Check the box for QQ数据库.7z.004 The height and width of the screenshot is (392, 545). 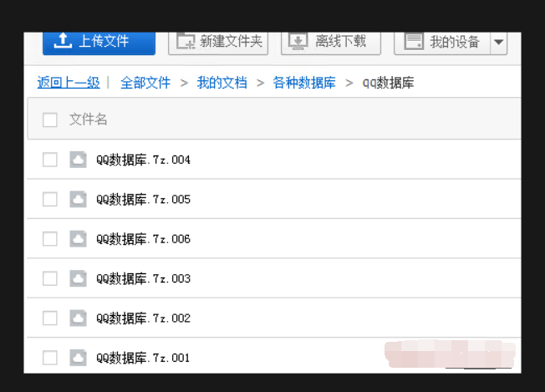click(49, 160)
